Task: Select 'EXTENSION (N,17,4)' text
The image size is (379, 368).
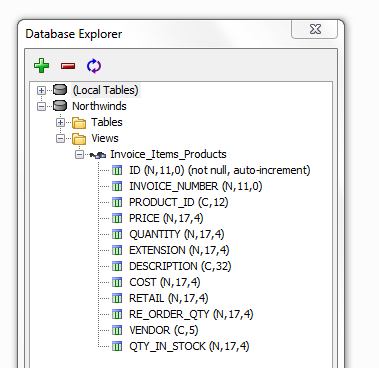Action: [179, 250]
